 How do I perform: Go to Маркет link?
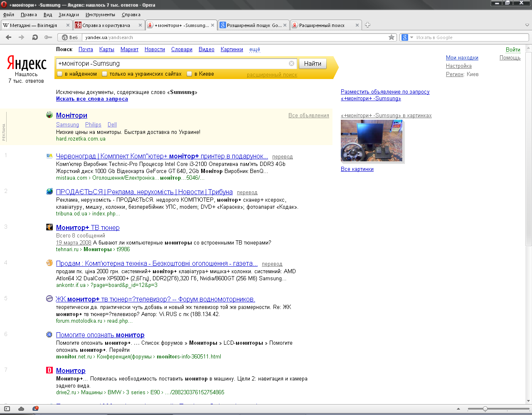129,49
